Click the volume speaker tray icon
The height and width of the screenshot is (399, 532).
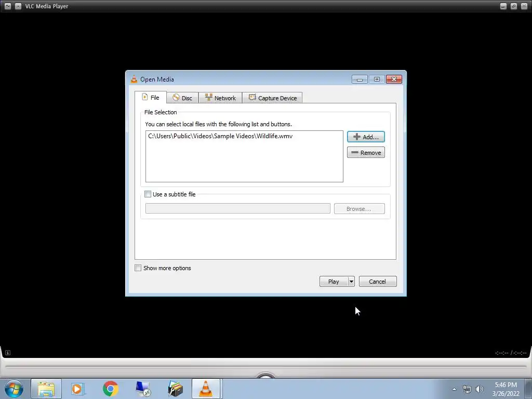point(480,389)
